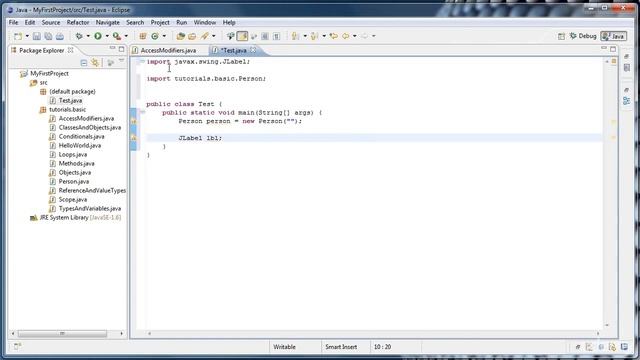Click the Save toolbar icon
The height and width of the screenshot is (360, 640).
click(x=37, y=36)
